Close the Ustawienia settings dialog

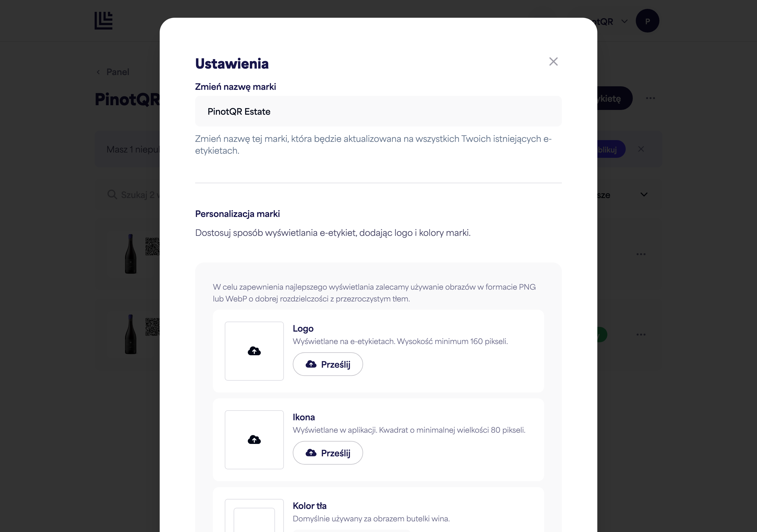point(553,62)
